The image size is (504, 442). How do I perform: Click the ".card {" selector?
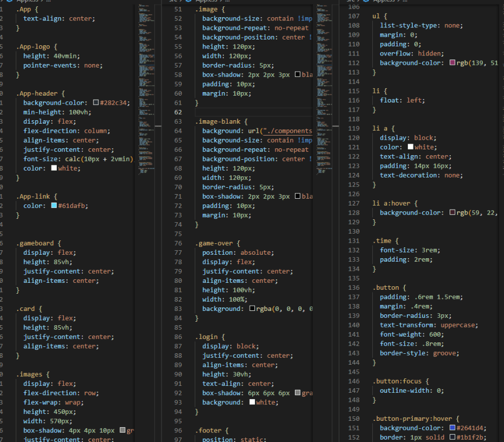tap(29, 309)
